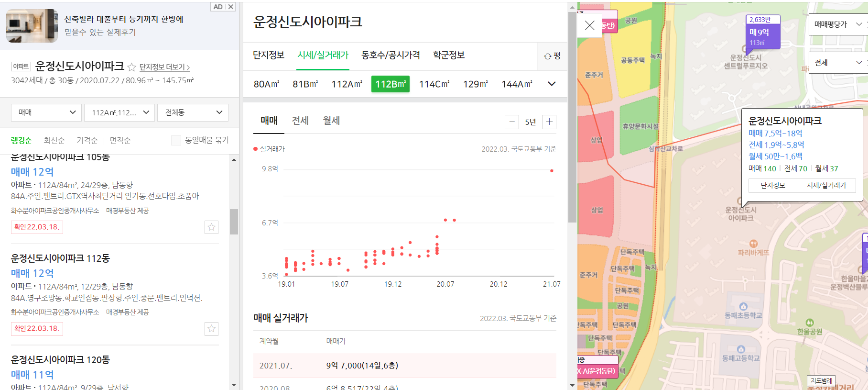Viewport: 868px width, 390px height.
Task: Click listing scrollbar up arrow
Action: pyautogui.click(x=234, y=159)
